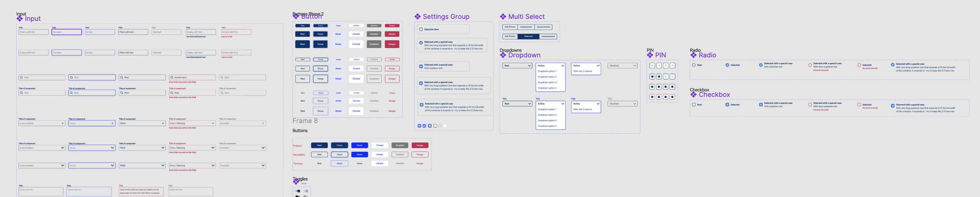Screen dimensions: 980x197
Task: Click the plus icon in Error / Warning field
Action: [x=213, y=123]
